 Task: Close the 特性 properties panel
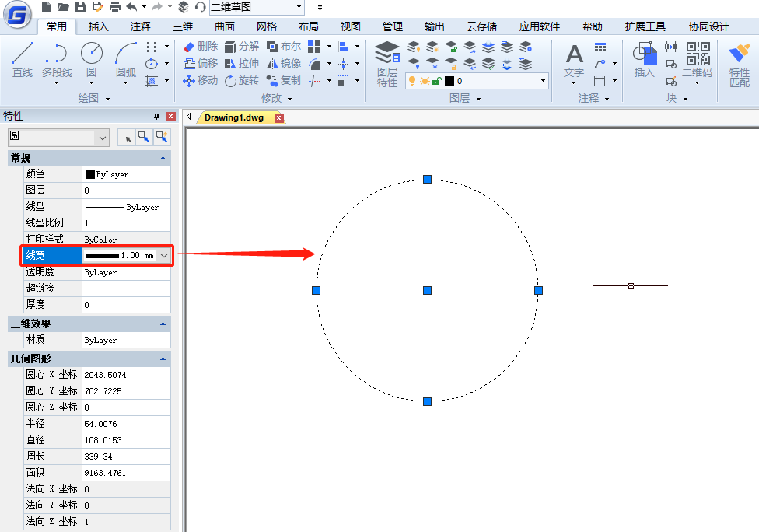coord(170,116)
